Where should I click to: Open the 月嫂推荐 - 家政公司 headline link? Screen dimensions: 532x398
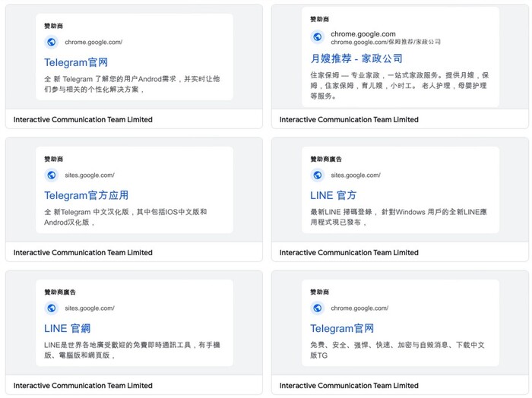pos(356,58)
